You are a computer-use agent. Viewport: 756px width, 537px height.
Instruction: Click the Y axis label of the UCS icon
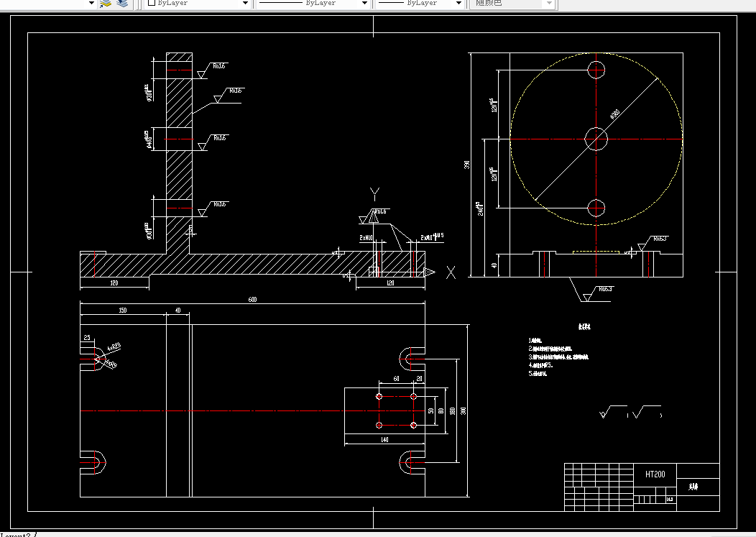[374, 194]
